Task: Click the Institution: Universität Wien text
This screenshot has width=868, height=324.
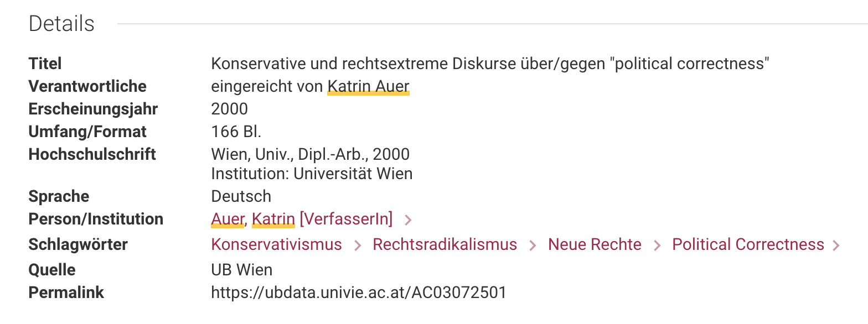Action: (312, 174)
